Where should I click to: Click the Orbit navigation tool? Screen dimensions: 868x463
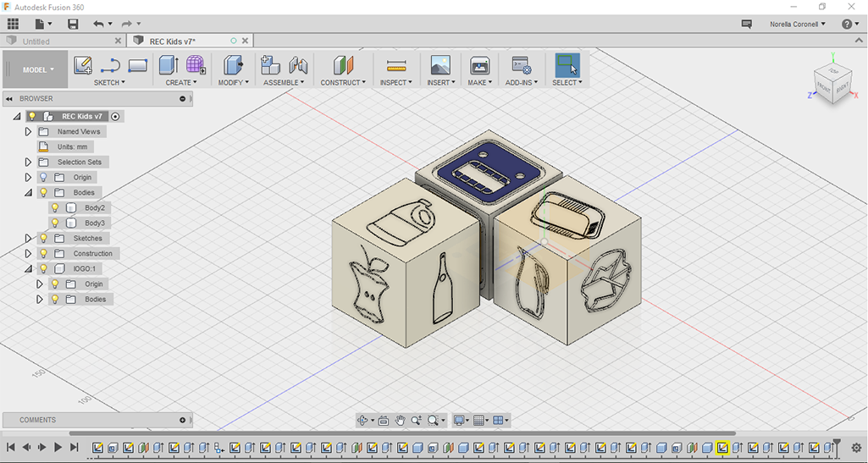coord(363,421)
